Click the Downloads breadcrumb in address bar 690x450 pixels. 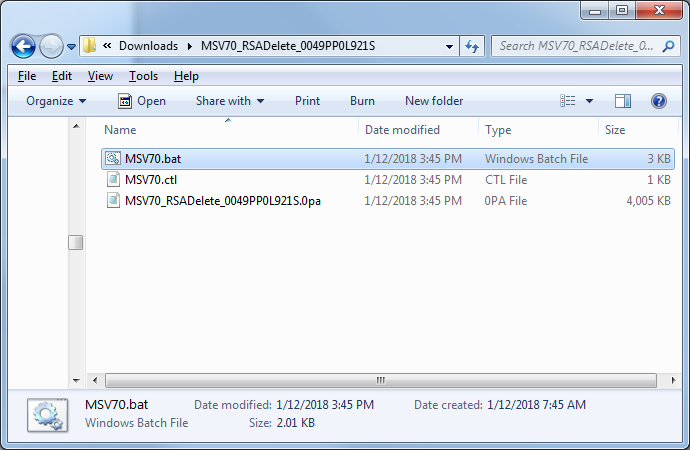tap(147, 46)
